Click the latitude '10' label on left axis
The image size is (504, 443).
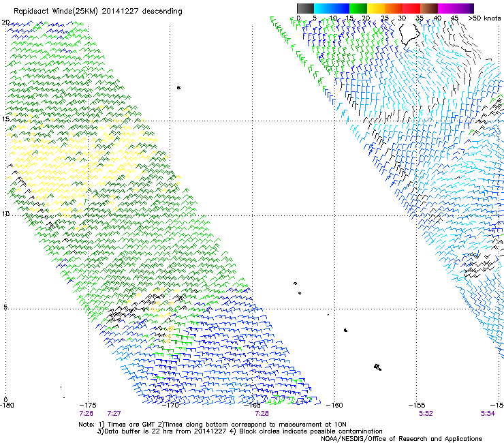tap(5, 213)
